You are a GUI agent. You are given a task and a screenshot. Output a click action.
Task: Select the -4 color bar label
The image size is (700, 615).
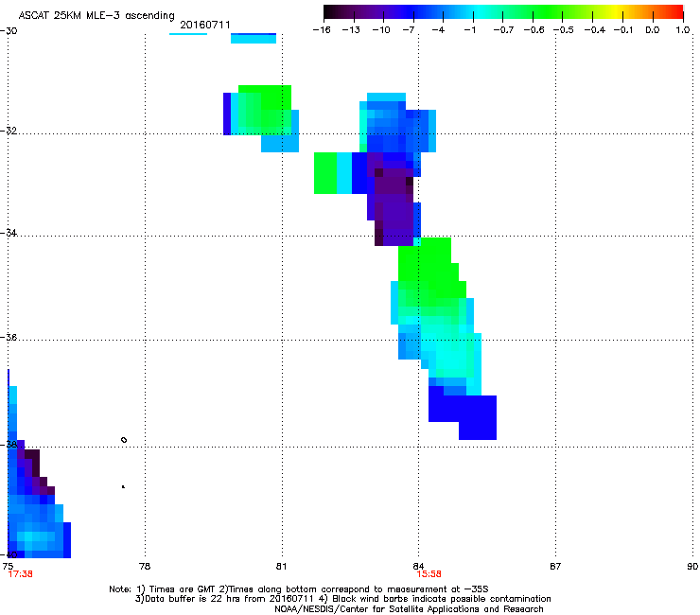[x=438, y=30]
